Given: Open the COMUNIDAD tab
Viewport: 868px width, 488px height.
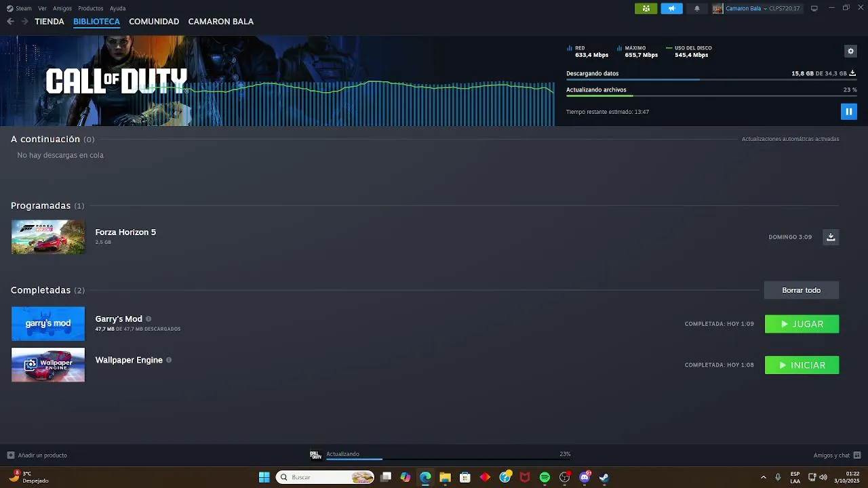Looking at the screenshot, I should click(154, 22).
